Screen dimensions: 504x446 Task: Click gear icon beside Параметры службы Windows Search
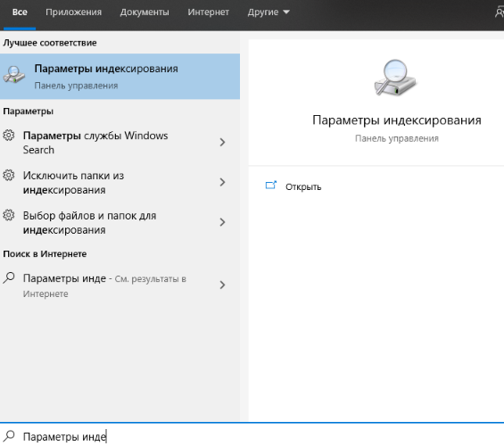click(x=9, y=136)
